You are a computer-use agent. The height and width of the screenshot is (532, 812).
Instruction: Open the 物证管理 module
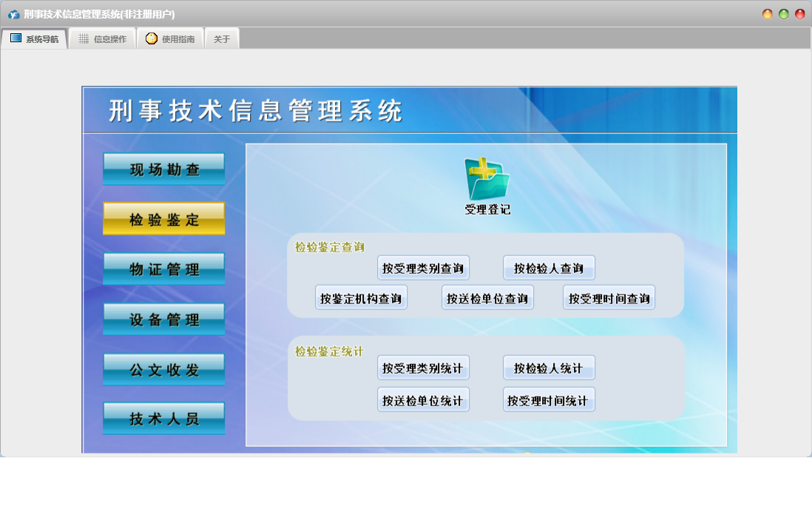(164, 269)
